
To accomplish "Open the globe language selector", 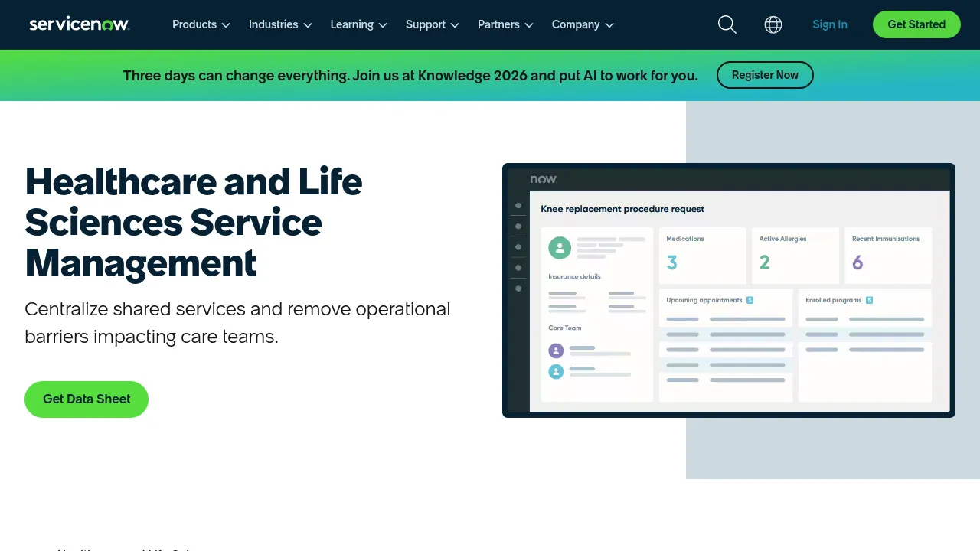I will tap(773, 24).
